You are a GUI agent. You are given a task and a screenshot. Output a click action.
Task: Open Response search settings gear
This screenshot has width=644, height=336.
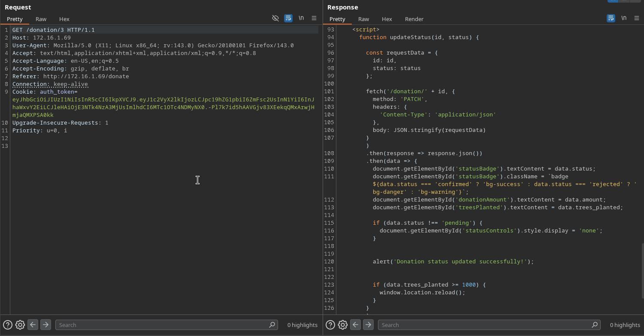[x=342, y=325]
